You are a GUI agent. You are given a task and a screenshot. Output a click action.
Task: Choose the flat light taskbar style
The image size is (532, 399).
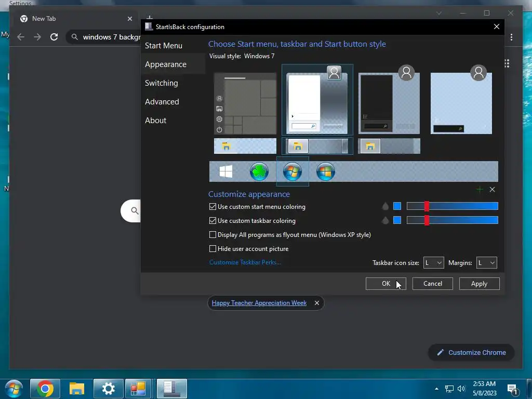pyautogui.click(x=245, y=146)
